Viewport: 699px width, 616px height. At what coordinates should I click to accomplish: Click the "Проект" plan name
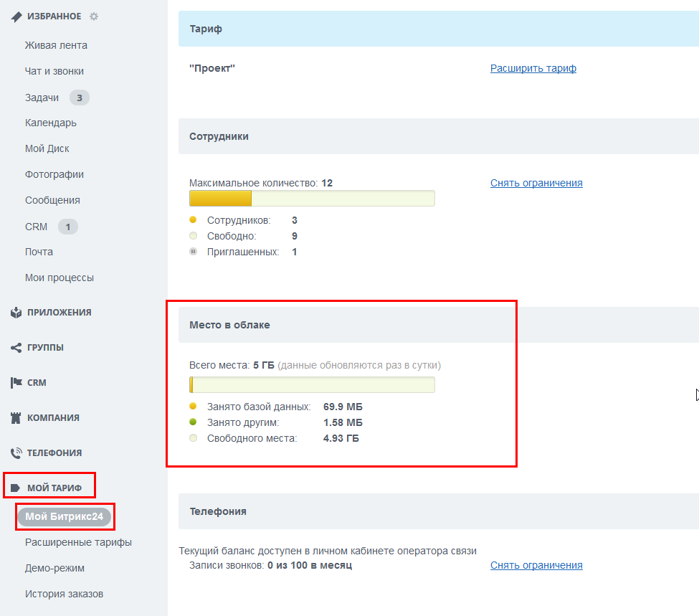pyautogui.click(x=212, y=68)
